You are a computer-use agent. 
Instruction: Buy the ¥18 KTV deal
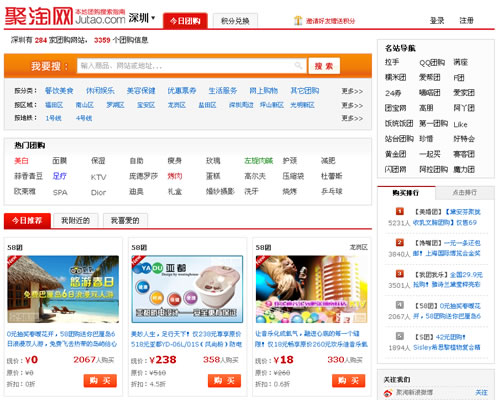coord(349,381)
